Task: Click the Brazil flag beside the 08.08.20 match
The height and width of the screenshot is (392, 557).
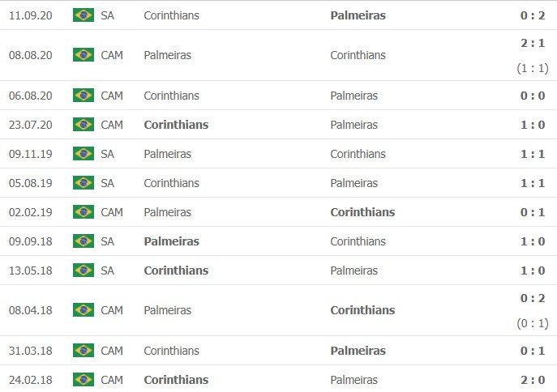Action: [x=83, y=55]
